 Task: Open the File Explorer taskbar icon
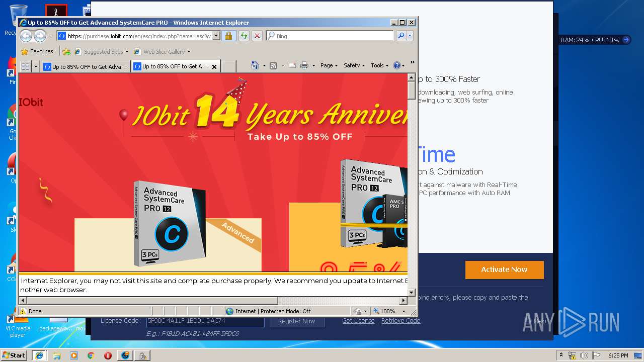point(56,355)
